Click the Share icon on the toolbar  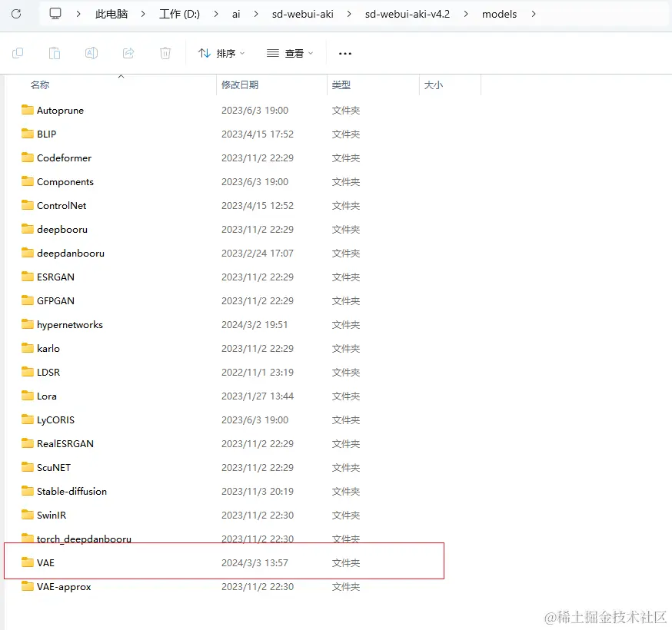(x=128, y=53)
